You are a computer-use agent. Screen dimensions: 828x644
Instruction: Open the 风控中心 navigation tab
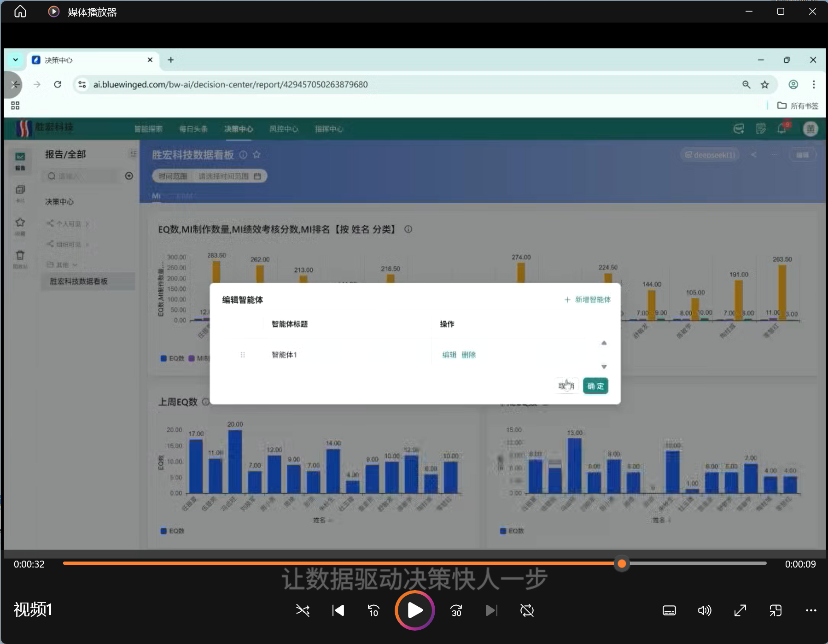[284, 129]
